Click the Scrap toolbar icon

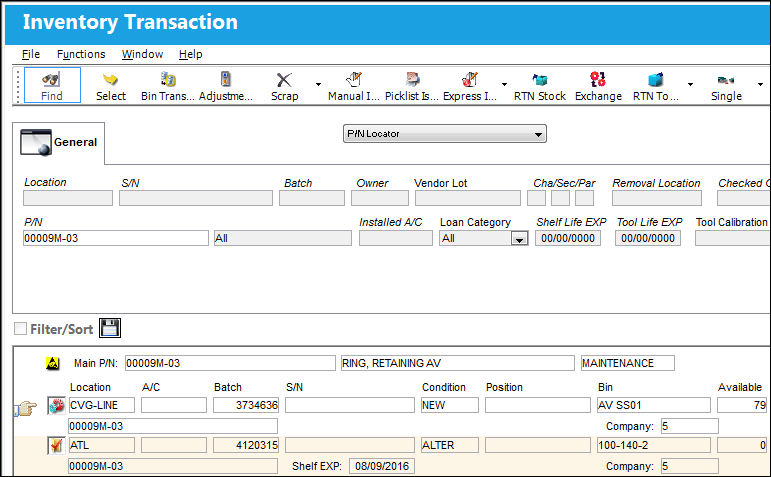[x=284, y=86]
